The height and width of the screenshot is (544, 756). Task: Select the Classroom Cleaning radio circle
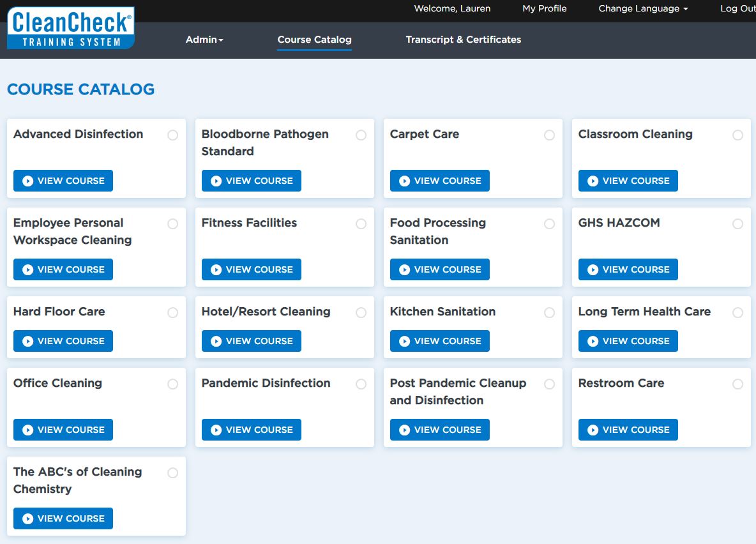(x=737, y=135)
